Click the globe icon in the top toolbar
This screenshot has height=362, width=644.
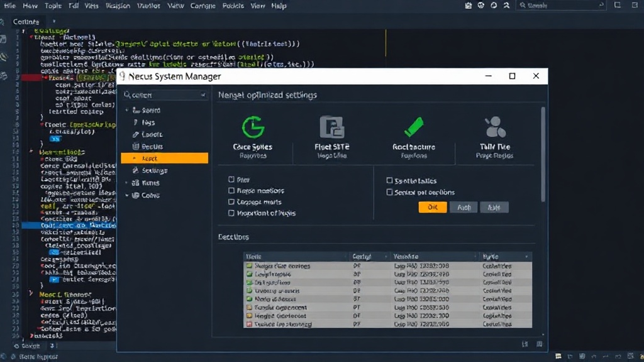(x=481, y=5)
